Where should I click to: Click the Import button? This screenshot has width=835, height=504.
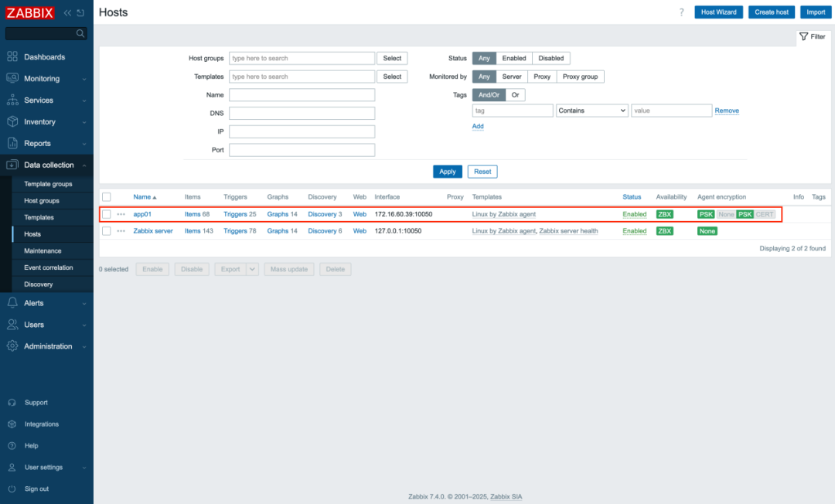coord(816,12)
